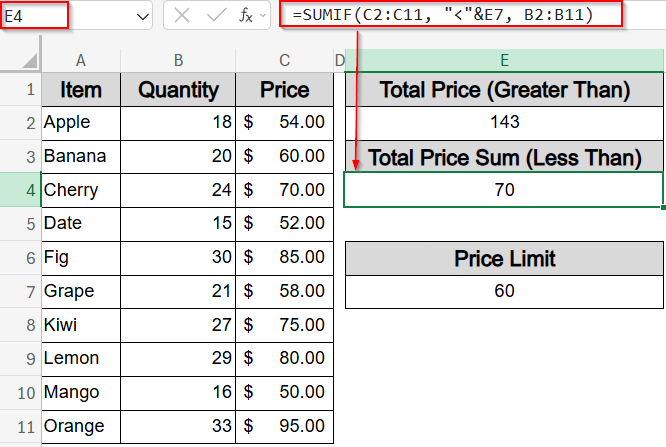Select the price cell $85.00
Viewport: 666px width, 447px height.
284,258
